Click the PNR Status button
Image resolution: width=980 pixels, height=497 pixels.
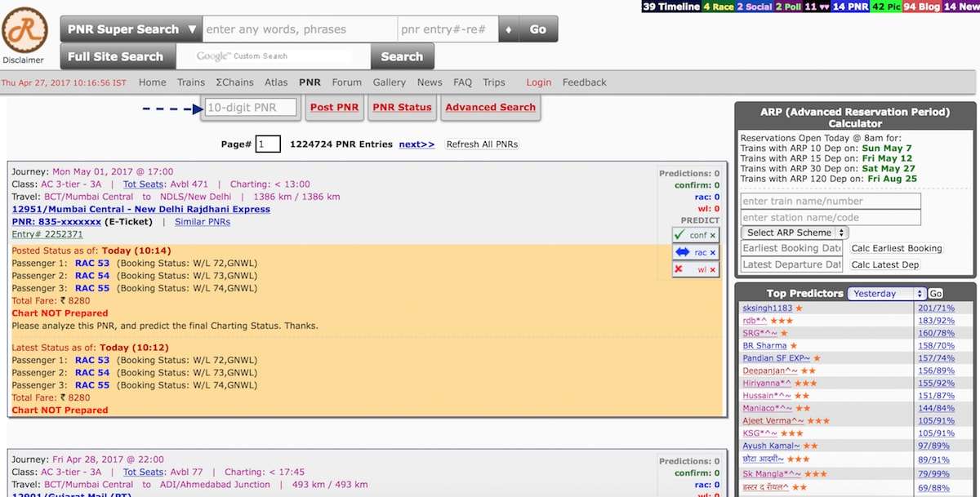click(x=402, y=108)
